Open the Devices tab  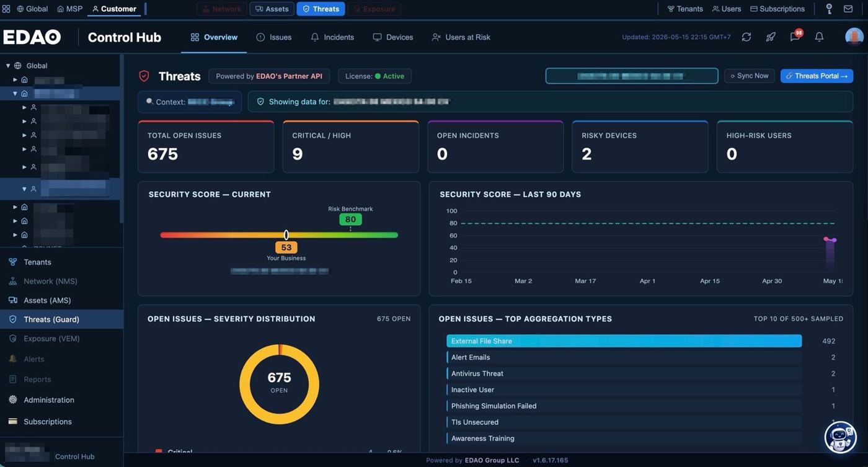(x=393, y=37)
